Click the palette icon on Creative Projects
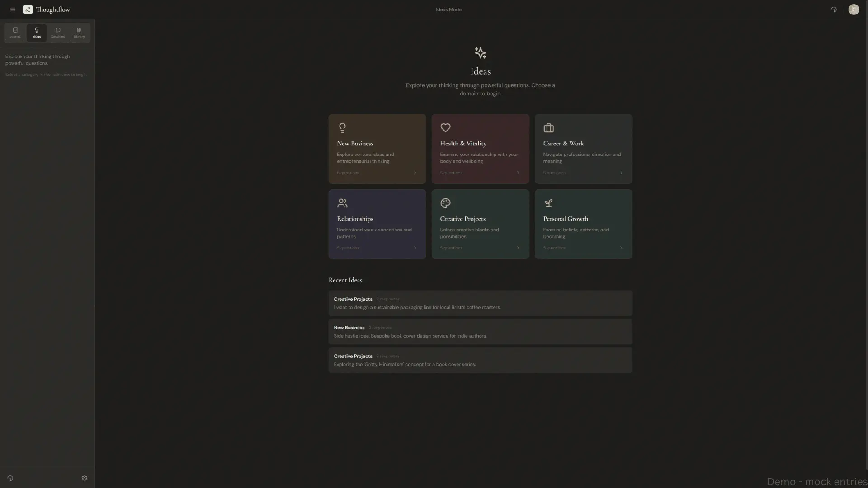This screenshot has width=868, height=488. coord(446,203)
